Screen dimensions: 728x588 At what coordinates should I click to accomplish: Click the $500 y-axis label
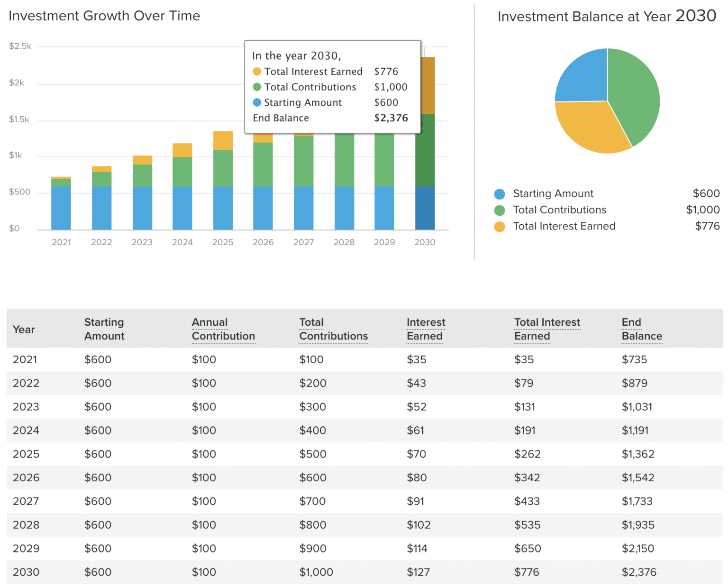pos(19,192)
